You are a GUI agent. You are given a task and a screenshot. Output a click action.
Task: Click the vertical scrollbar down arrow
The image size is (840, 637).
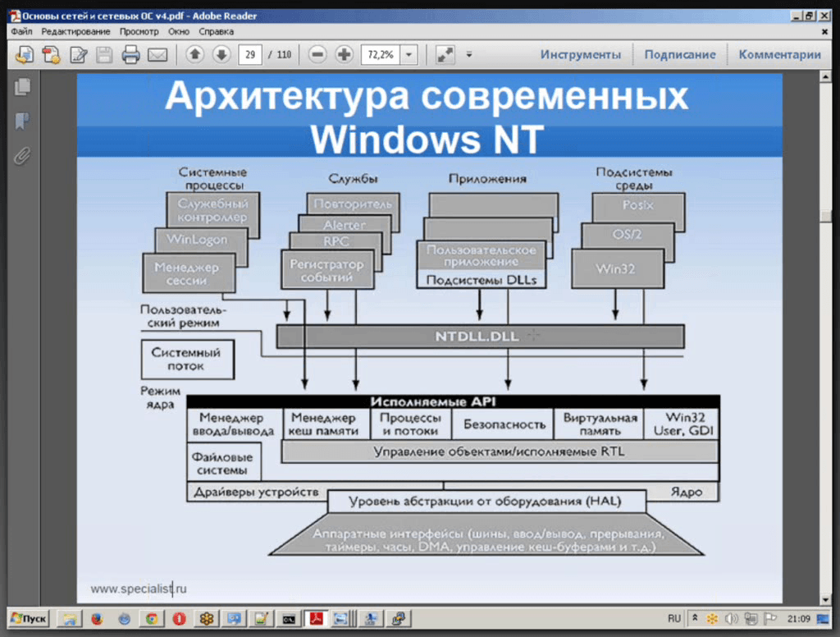(825, 599)
